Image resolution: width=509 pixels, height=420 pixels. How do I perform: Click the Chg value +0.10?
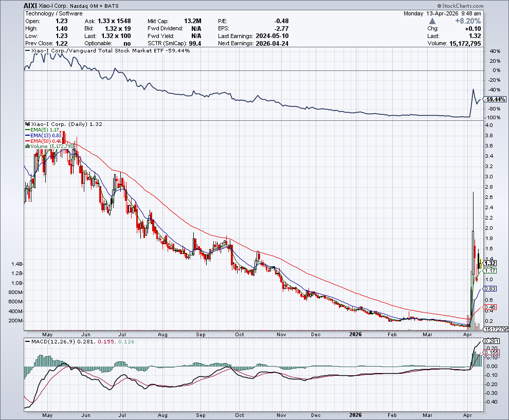click(x=473, y=29)
